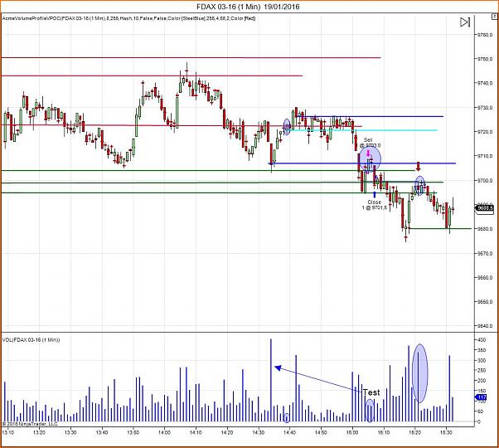This screenshot has width=499, height=448.
Task: Click the 350 volume axis label
Action: click(482, 350)
